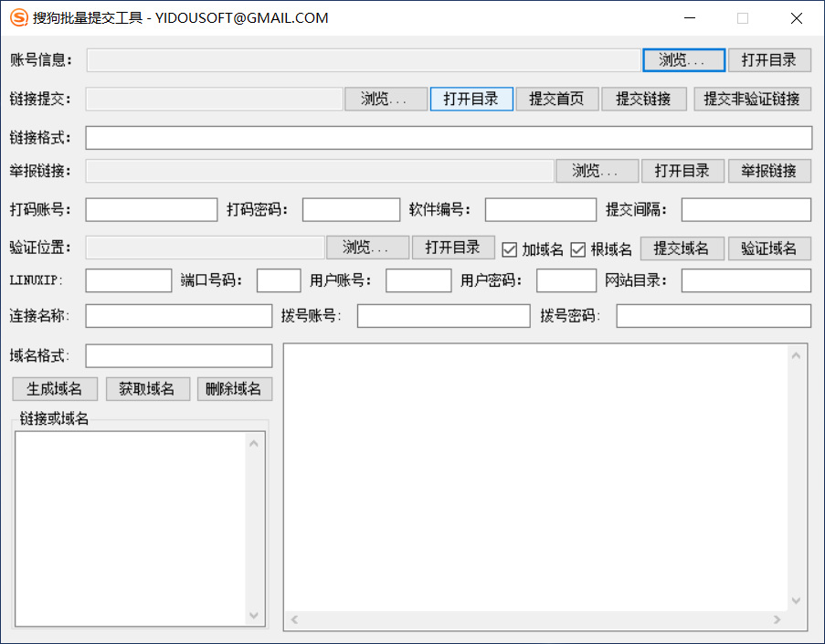Click 打开目录 button in 链接提交 row
The image size is (825, 644).
tap(471, 99)
